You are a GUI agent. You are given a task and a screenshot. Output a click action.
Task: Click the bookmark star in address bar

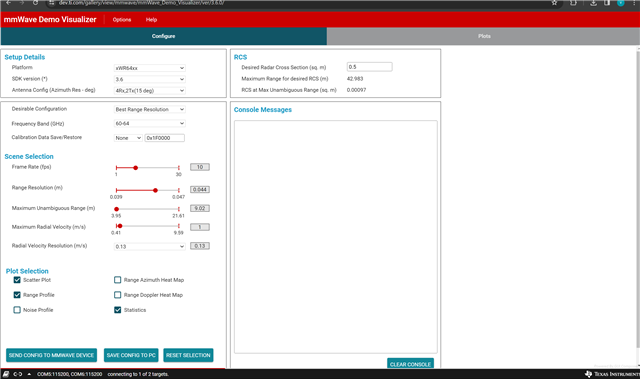coord(554,2)
